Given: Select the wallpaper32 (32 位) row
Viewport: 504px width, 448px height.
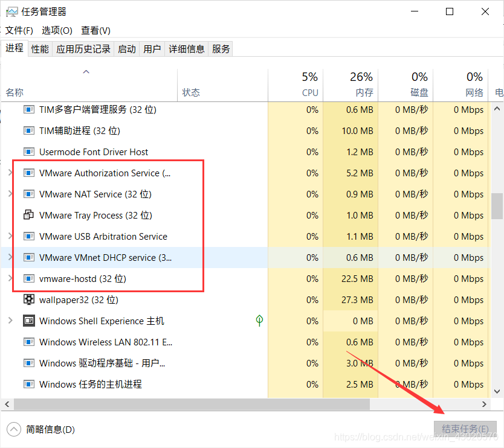Looking at the screenshot, I should (245, 299).
